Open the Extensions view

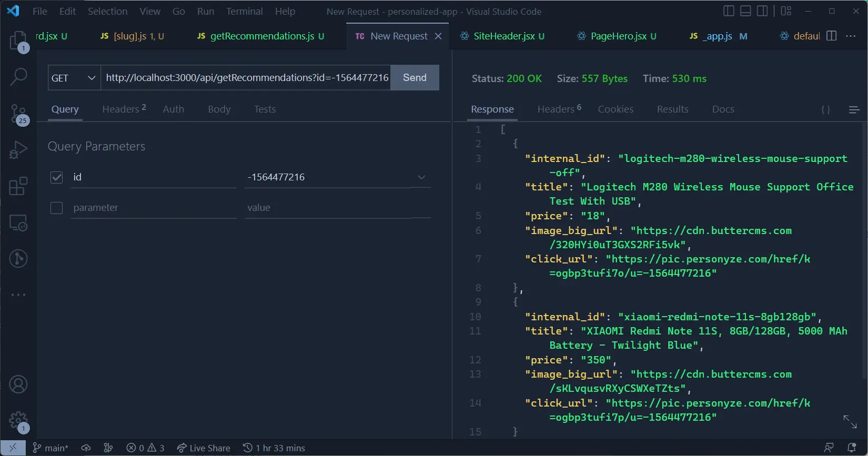pos(18,186)
